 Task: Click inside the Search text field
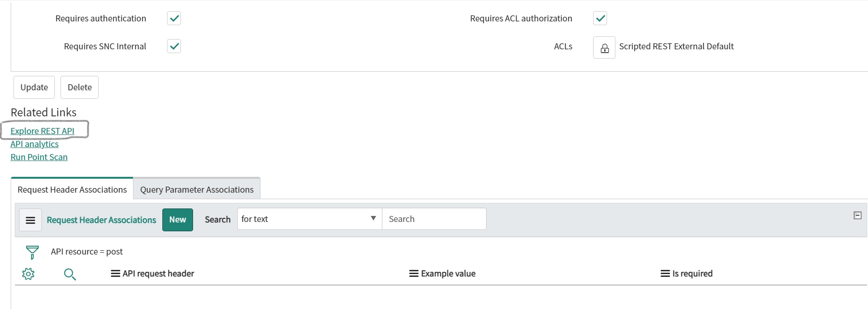(433, 219)
